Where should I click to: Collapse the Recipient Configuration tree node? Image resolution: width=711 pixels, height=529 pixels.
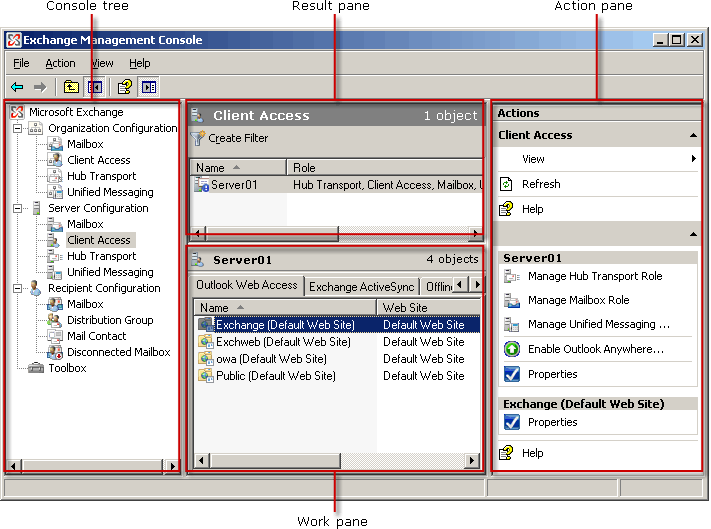(17, 288)
